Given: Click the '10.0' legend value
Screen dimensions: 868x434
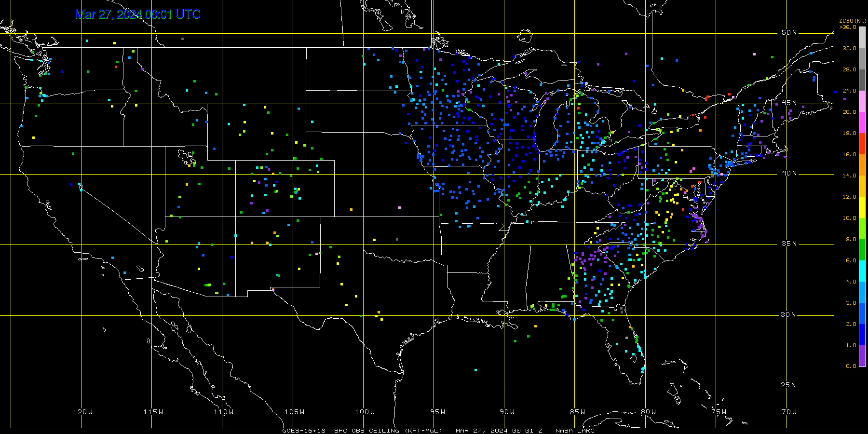Looking at the screenshot, I should point(849,218).
